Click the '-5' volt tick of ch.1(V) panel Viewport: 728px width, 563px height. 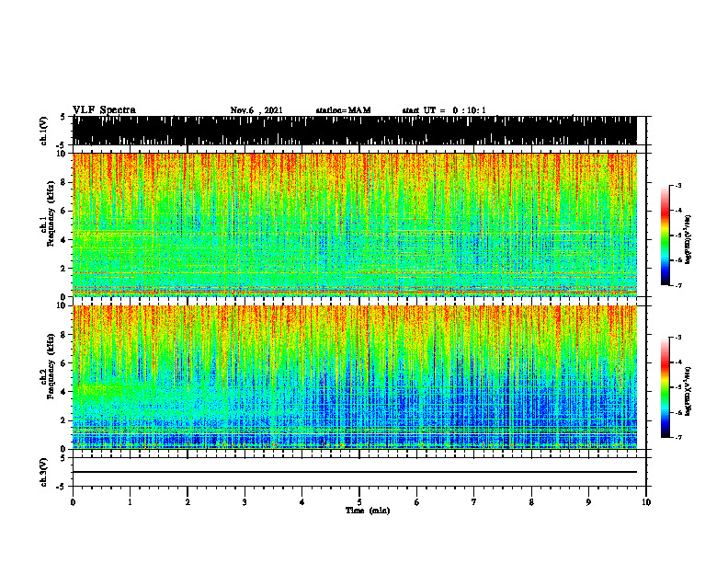[62, 145]
